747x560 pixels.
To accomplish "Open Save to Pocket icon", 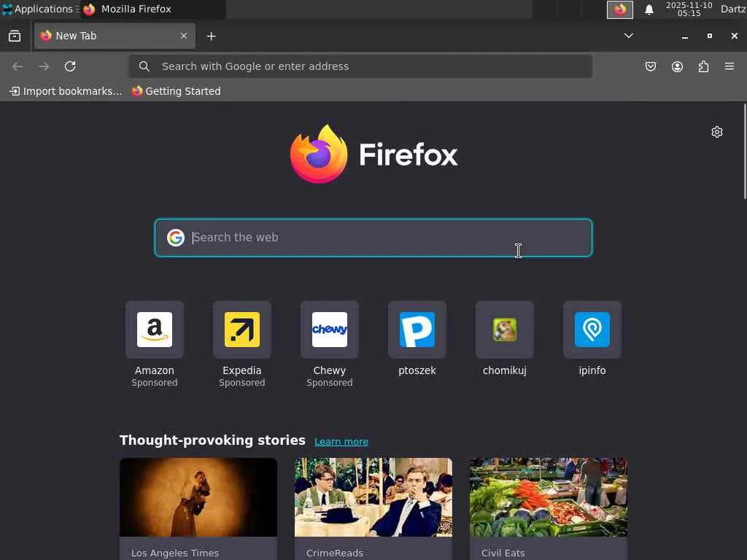I will pyautogui.click(x=650, y=66).
